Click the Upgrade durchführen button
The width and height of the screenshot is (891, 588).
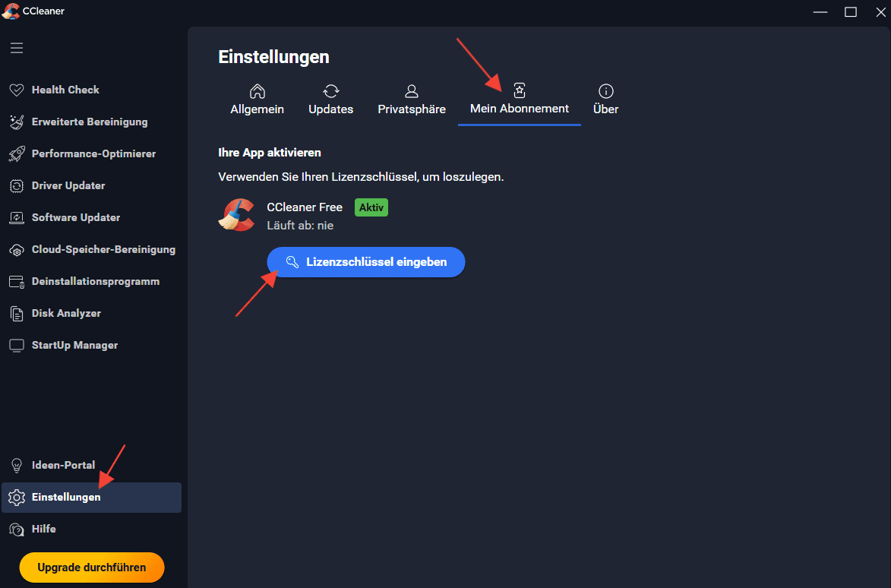click(x=91, y=567)
